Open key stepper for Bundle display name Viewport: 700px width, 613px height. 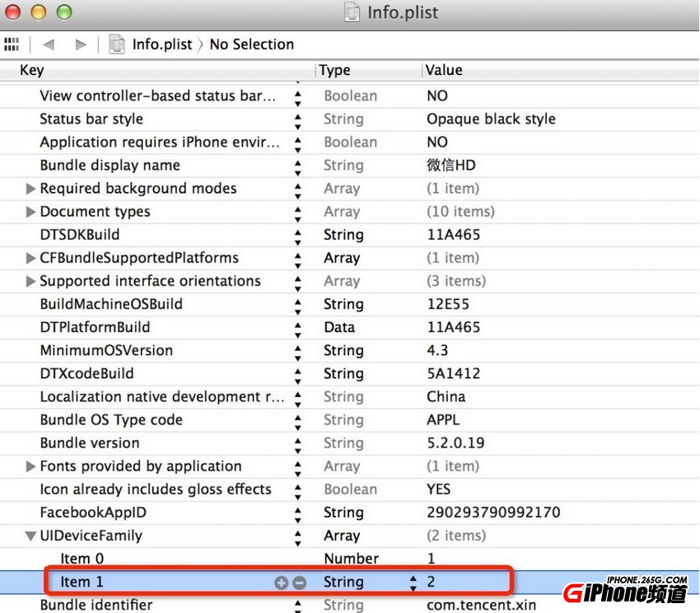[297, 166]
